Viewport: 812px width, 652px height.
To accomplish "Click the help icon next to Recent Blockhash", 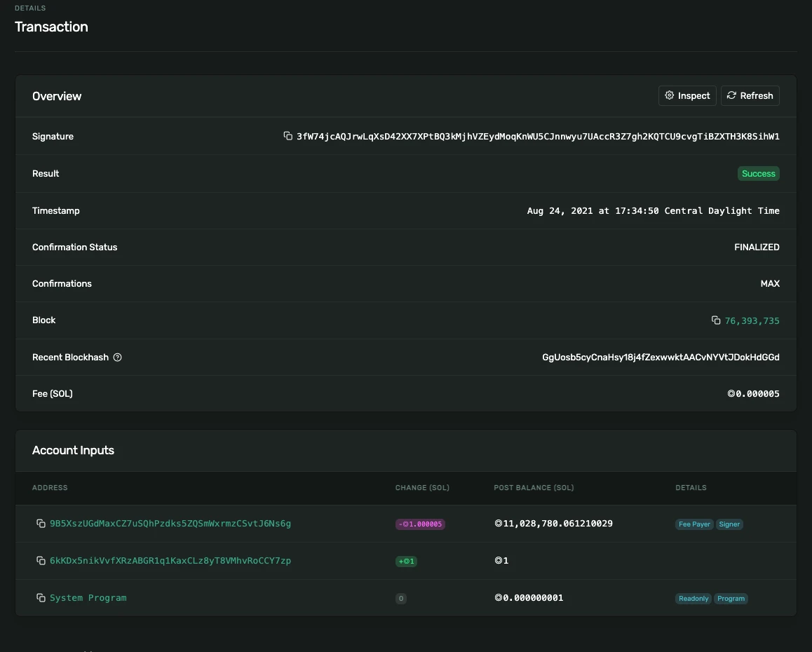I will point(118,358).
